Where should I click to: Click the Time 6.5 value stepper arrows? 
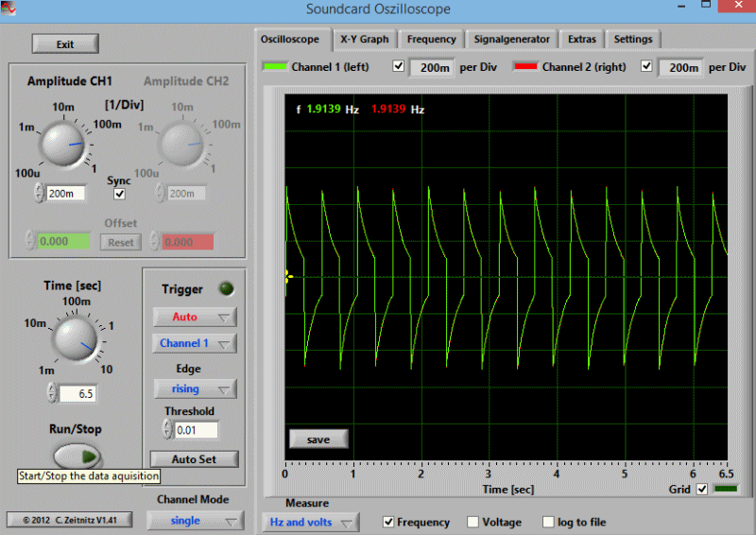(x=52, y=392)
